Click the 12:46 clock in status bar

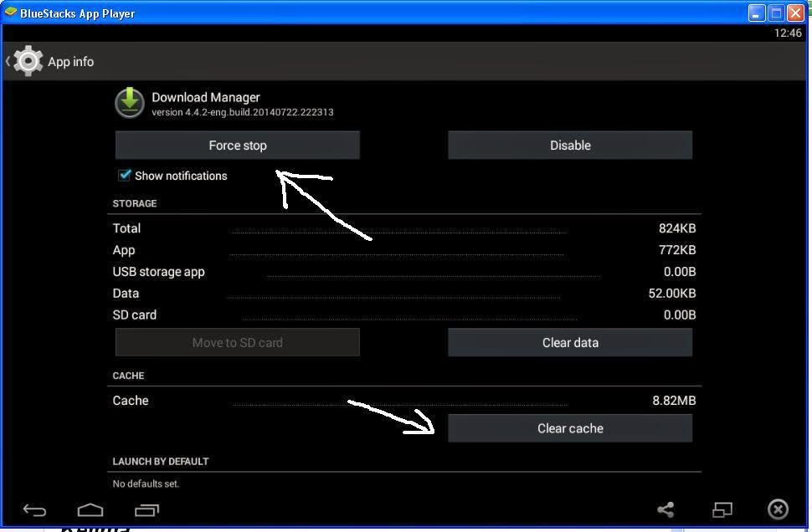(x=788, y=33)
